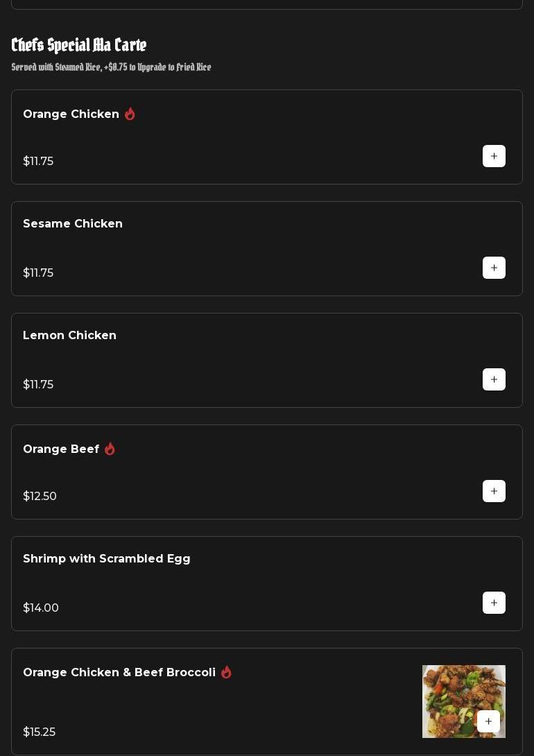Viewport: 534px width, 756px height.
Task: Click the $12.50 Orange Beef price
Action: (x=40, y=497)
